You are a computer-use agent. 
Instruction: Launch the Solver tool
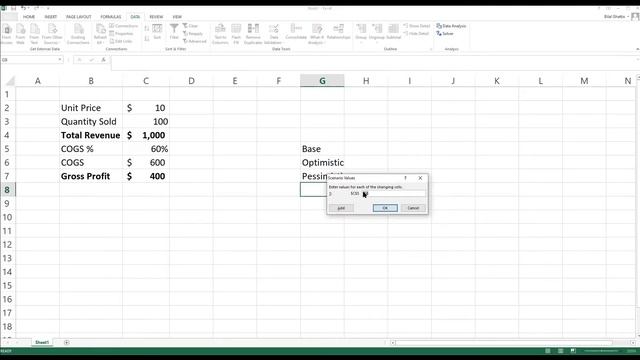pyautogui.click(x=445, y=33)
